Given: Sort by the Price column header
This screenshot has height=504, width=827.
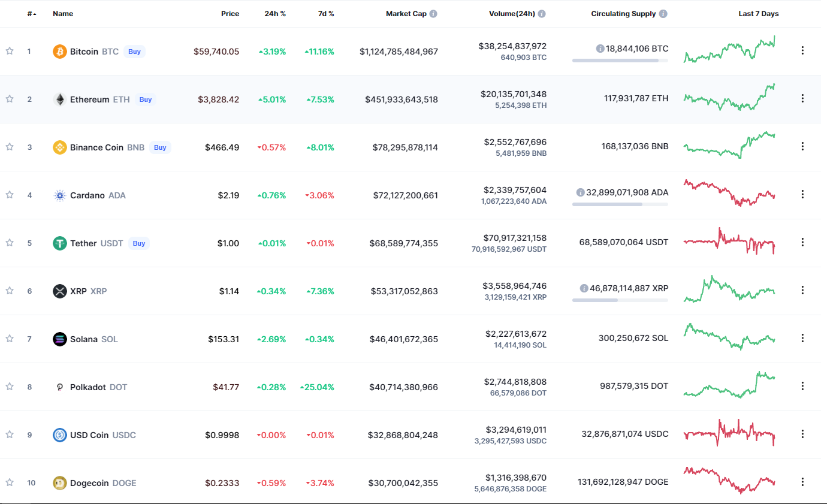Looking at the screenshot, I should (x=230, y=14).
